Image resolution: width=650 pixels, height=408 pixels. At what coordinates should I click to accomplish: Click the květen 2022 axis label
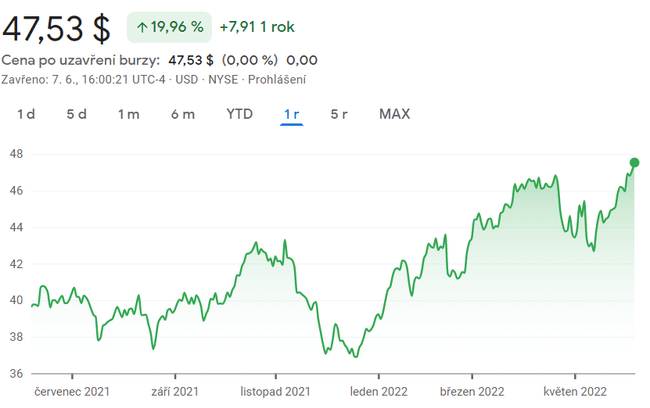click(x=575, y=391)
